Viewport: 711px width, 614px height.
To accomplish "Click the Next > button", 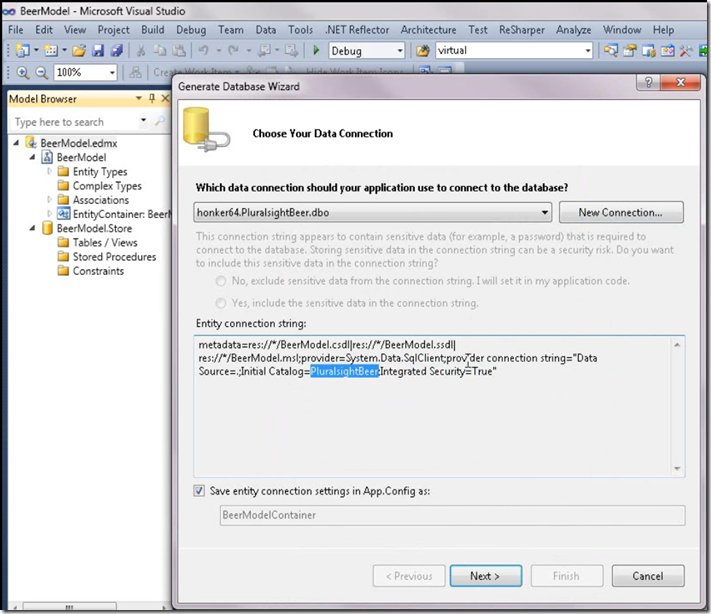I will pyautogui.click(x=485, y=576).
